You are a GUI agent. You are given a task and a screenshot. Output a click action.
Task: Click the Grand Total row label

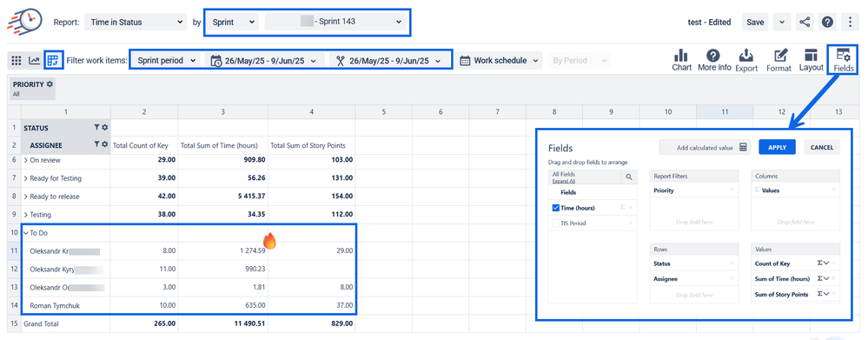pyautogui.click(x=41, y=323)
